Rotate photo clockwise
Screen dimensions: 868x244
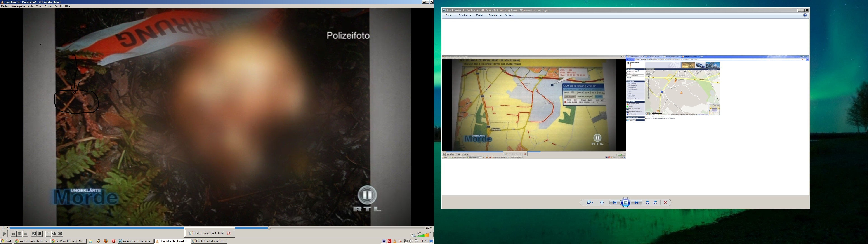[655, 203]
